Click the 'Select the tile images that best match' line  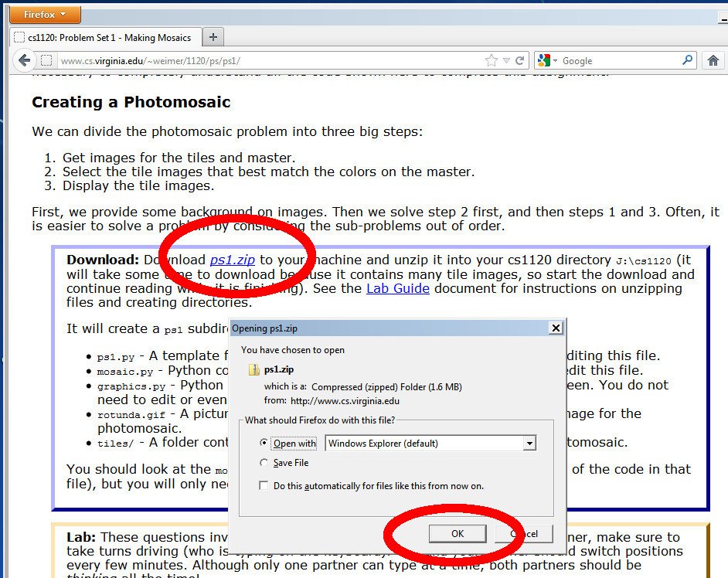pyautogui.click(x=268, y=172)
